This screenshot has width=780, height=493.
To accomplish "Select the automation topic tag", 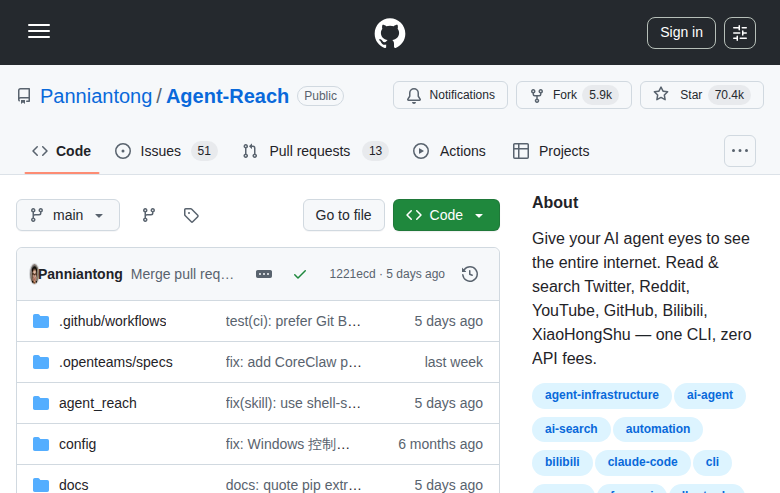I will pos(658,429).
